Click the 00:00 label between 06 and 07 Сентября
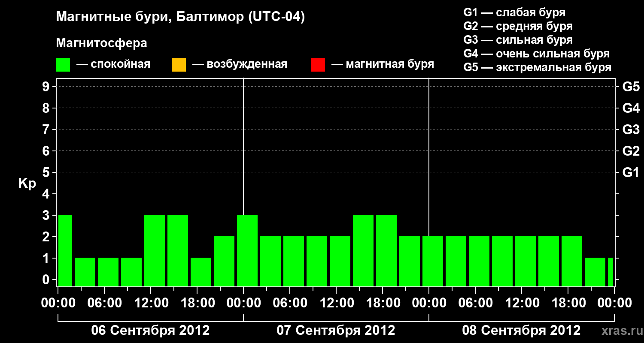Image resolution: width=644 pixels, height=343 pixels. point(243,303)
